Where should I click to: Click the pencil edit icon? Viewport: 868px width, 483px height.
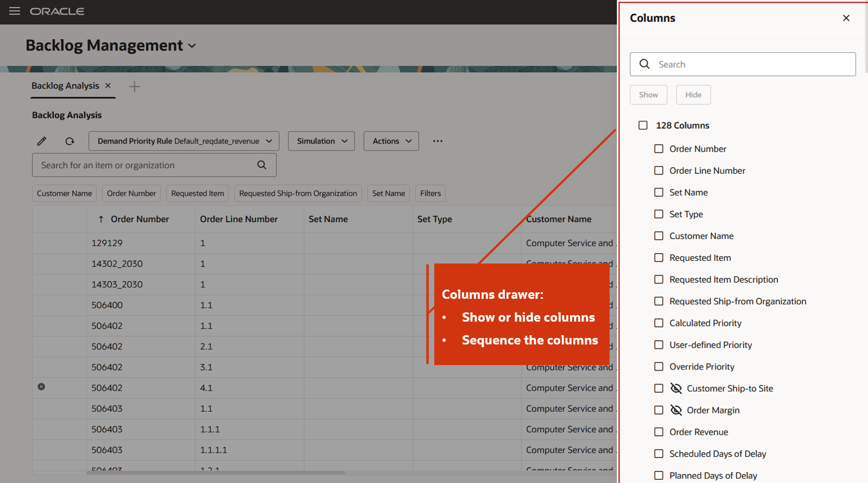point(42,141)
